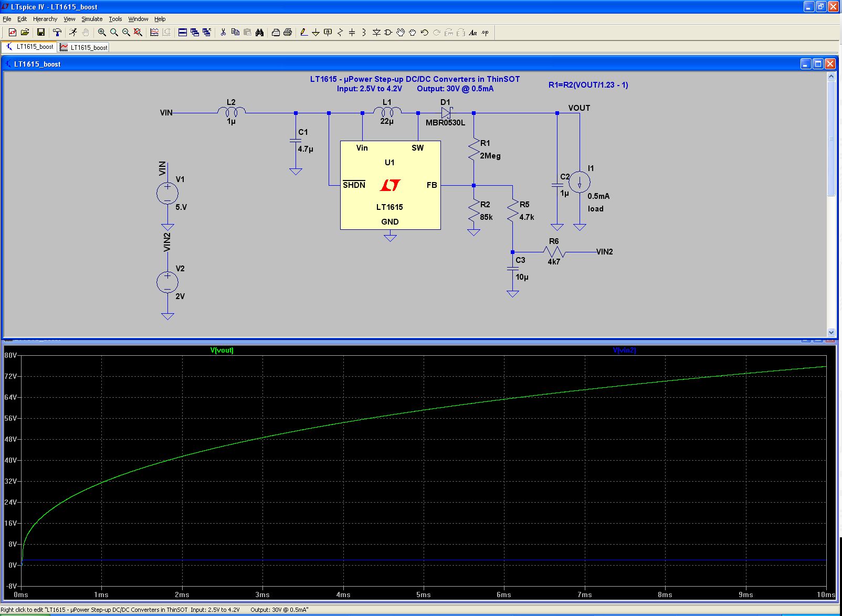The width and height of the screenshot is (842, 616).
Task: Click the V1 5.V voltage source
Action: 167,194
